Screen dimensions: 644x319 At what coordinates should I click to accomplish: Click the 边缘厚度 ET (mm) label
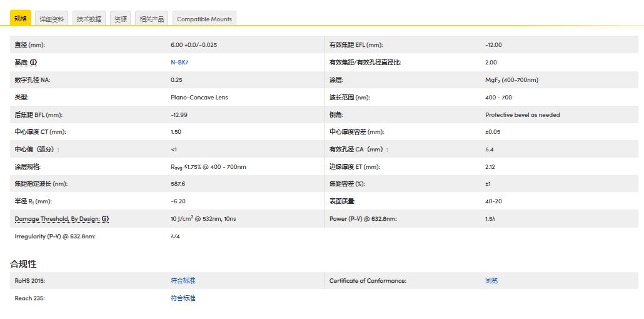pyautogui.click(x=355, y=167)
